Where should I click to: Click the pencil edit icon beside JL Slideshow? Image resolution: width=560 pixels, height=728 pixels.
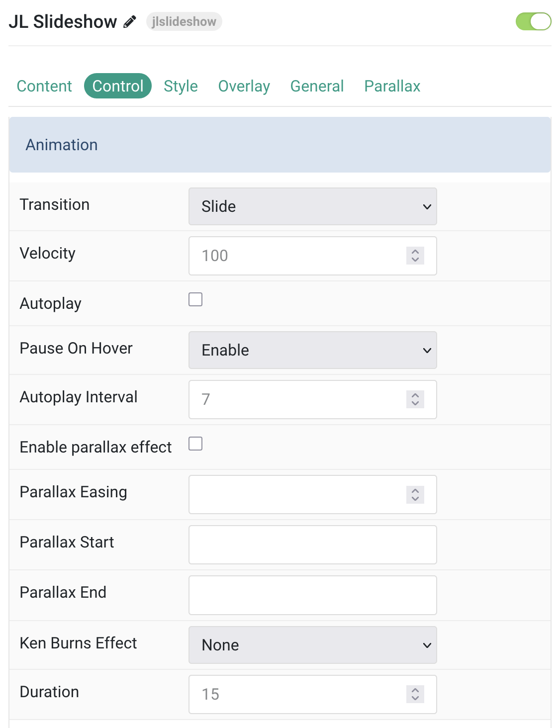click(x=130, y=22)
